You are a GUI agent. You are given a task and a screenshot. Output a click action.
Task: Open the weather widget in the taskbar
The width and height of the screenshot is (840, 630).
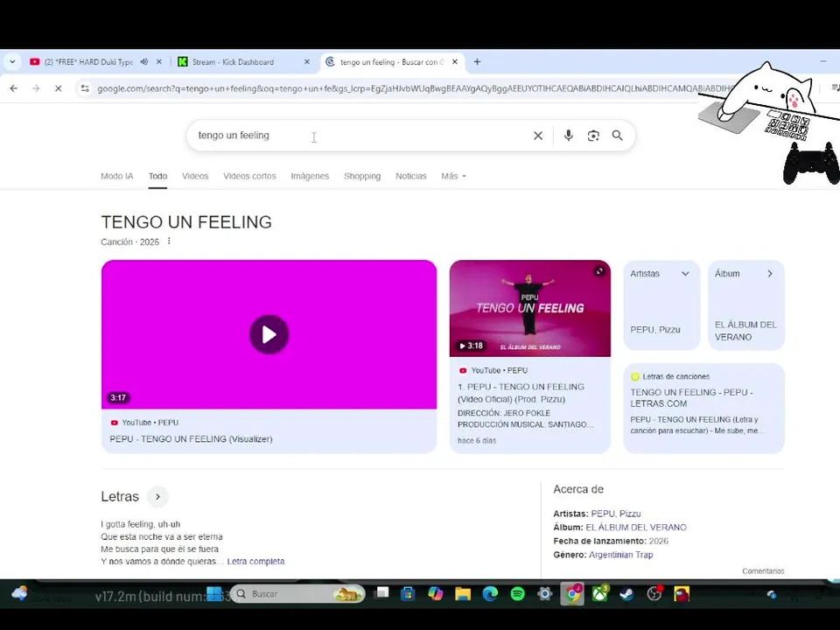(x=20, y=593)
